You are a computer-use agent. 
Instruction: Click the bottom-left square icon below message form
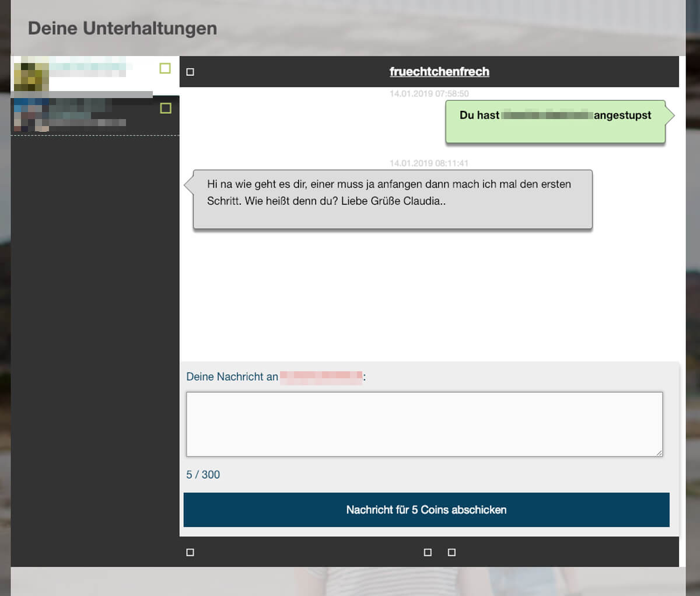point(190,552)
